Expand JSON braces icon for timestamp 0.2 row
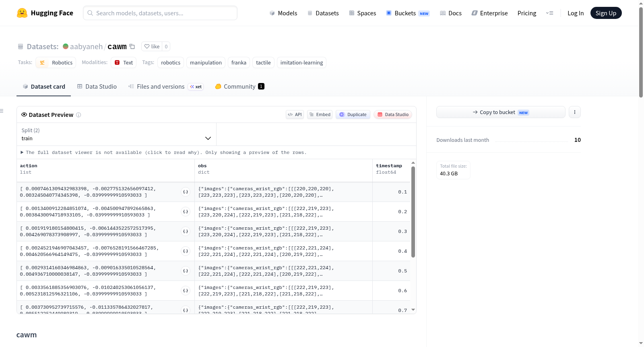This screenshot has width=644, height=347. (x=186, y=212)
